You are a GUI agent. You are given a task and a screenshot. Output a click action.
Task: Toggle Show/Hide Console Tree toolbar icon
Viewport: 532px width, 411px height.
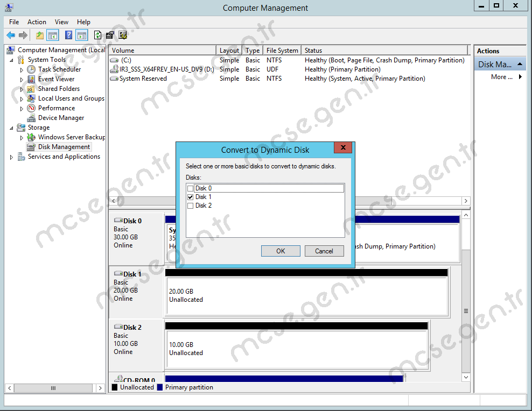53,35
